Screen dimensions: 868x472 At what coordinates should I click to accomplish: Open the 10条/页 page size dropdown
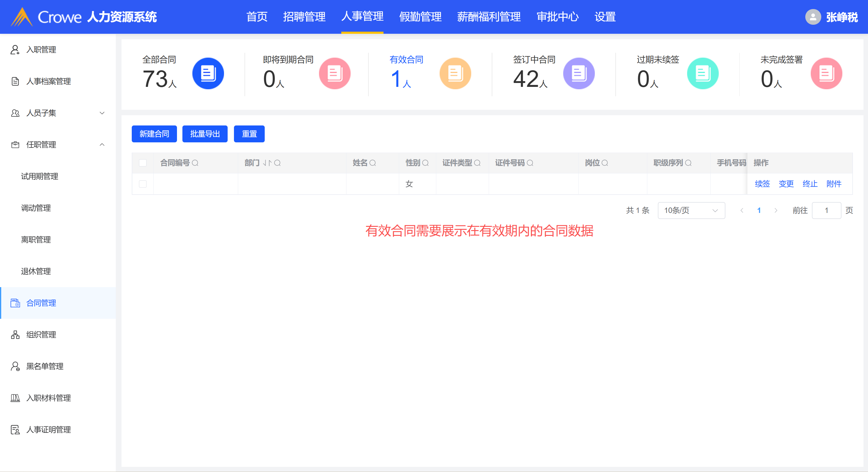tap(691, 211)
